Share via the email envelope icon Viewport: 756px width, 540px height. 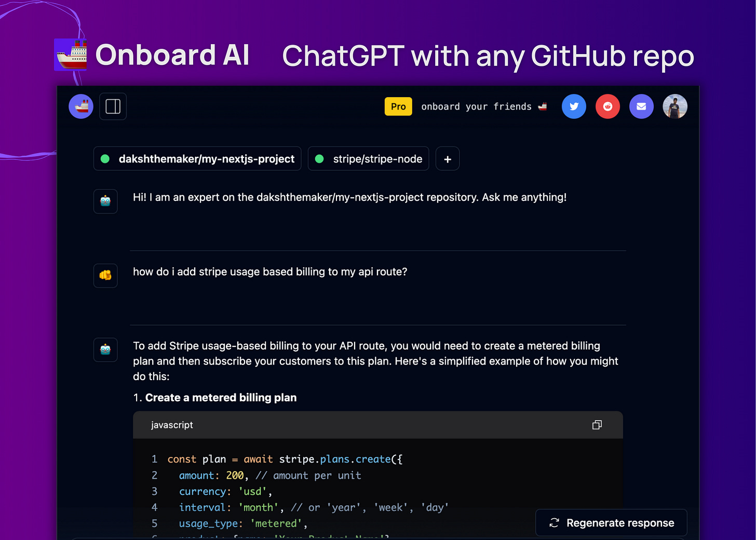click(641, 106)
